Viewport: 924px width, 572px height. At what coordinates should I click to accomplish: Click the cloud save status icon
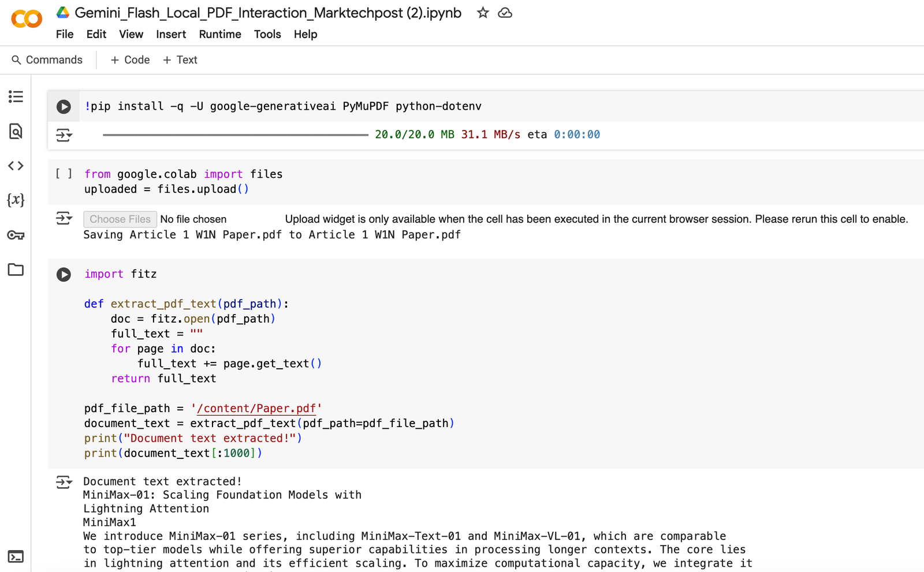click(x=505, y=13)
